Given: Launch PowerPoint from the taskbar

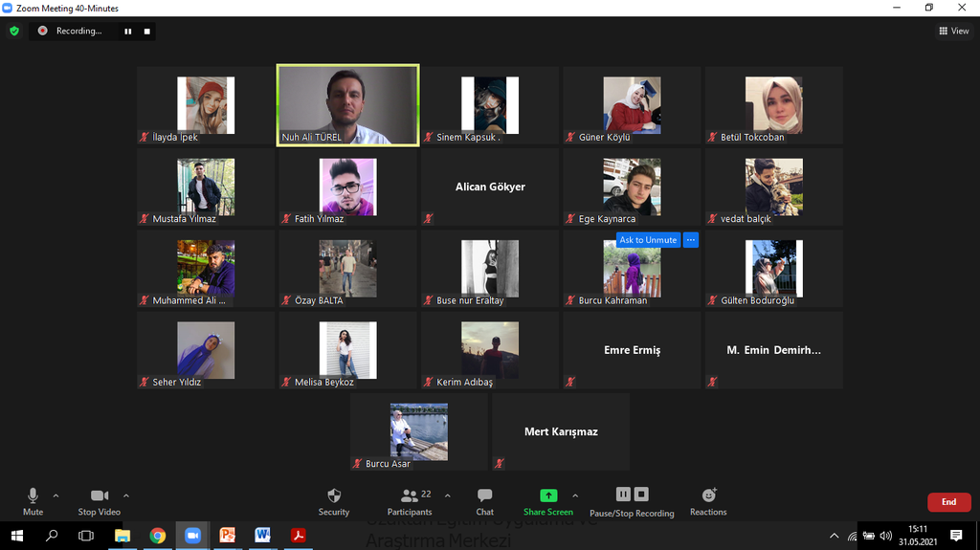Looking at the screenshot, I should [227, 536].
